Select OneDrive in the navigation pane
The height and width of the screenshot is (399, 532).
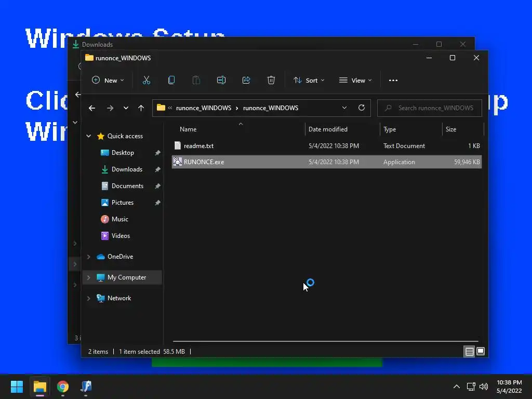tap(120, 257)
